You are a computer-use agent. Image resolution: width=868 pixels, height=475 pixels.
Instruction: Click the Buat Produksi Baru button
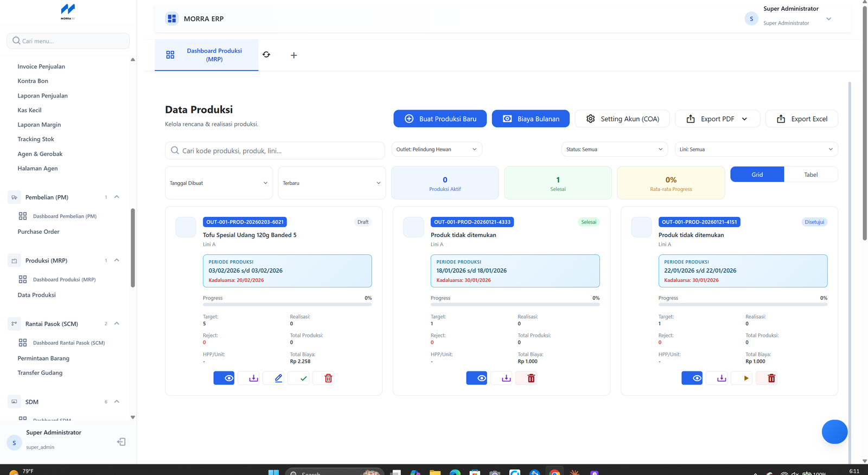(x=440, y=119)
